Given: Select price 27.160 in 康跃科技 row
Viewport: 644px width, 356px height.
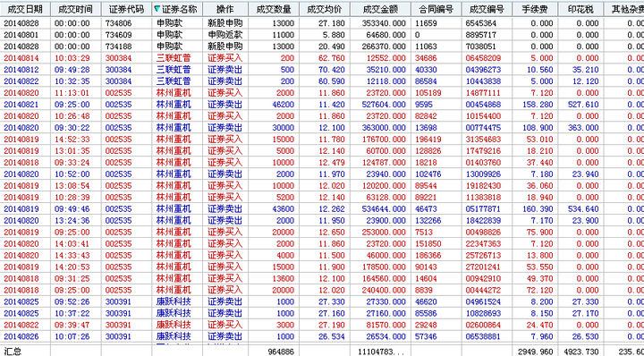Looking at the screenshot, I should (x=332, y=313).
